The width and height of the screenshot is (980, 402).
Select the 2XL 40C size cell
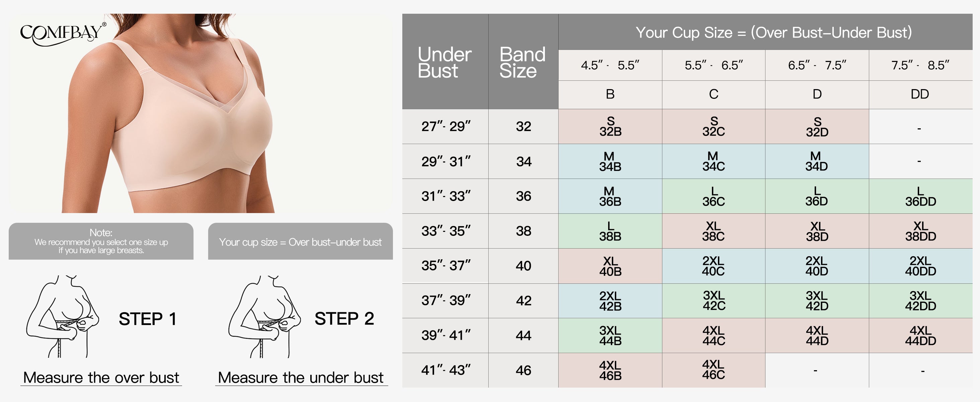(713, 266)
